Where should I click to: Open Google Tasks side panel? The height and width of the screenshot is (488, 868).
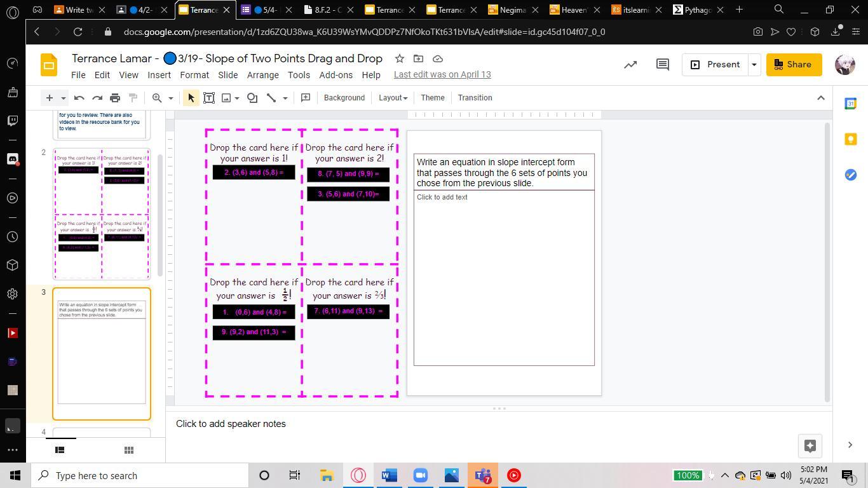850,175
